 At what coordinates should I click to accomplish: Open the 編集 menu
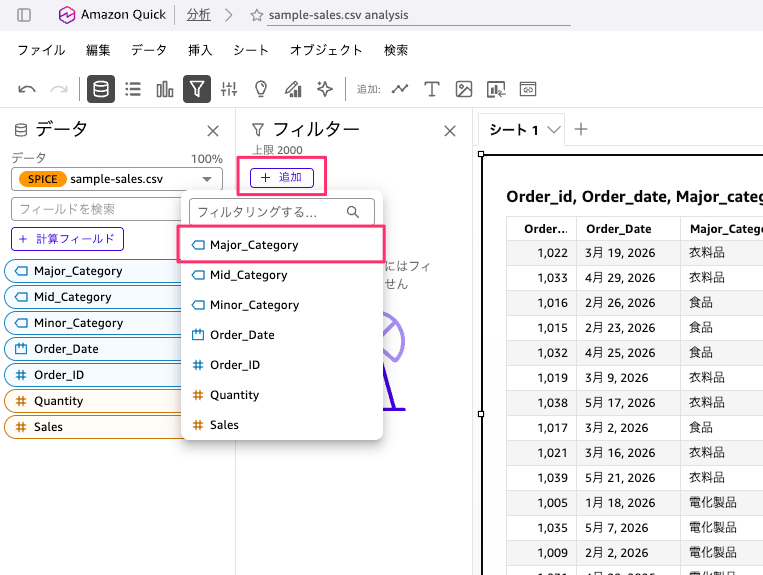tap(98, 50)
